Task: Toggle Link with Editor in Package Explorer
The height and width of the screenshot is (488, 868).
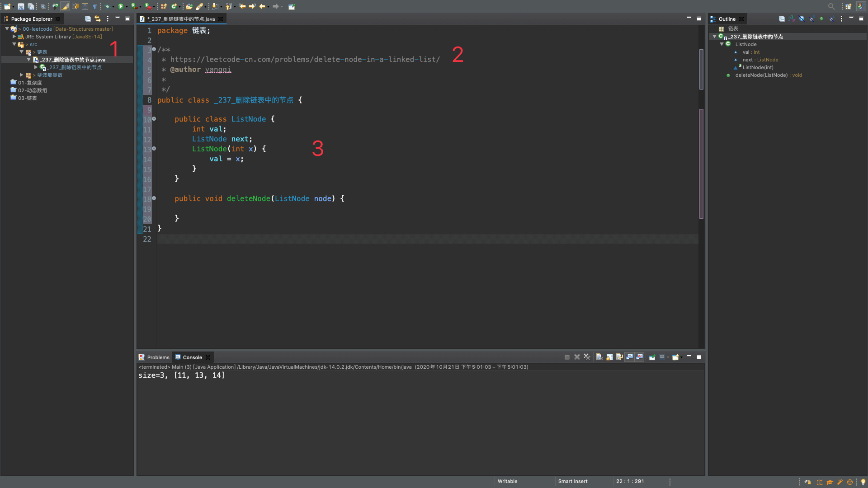Action: tap(98, 19)
